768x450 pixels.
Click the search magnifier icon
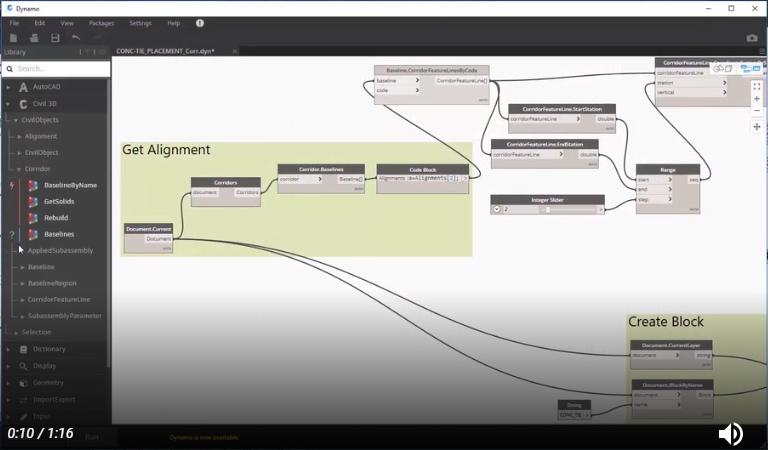[10, 69]
